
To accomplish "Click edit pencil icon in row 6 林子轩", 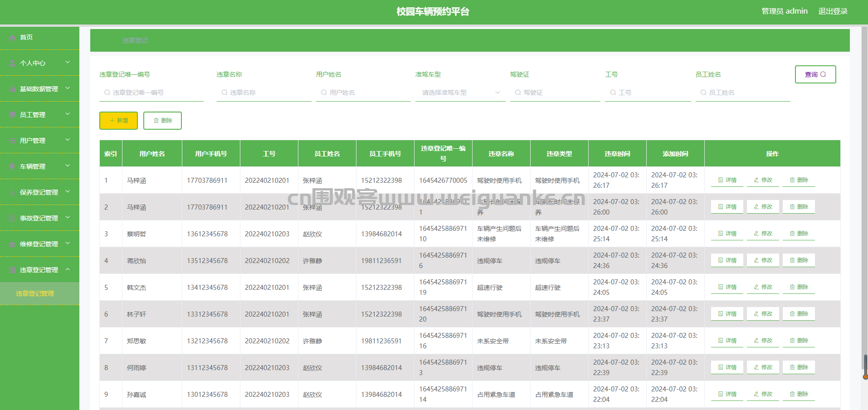I will click(x=756, y=314).
